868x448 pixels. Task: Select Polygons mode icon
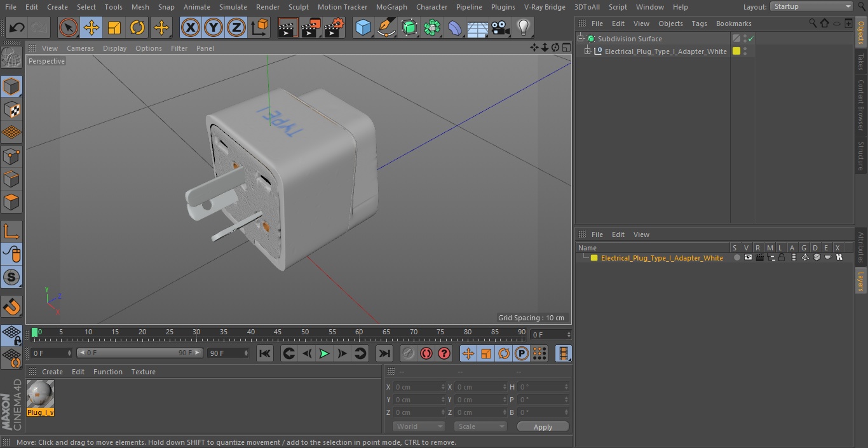(x=11, y=202)
